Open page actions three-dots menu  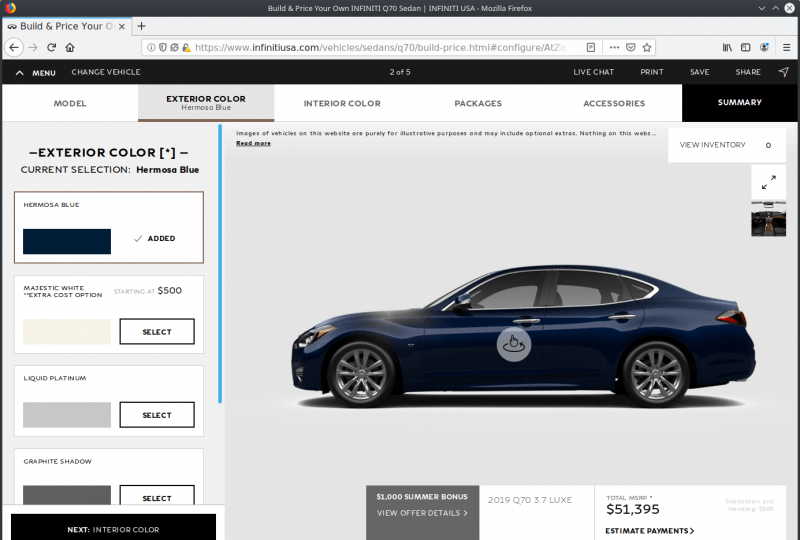pyautogui.click(x=614, y=47)
